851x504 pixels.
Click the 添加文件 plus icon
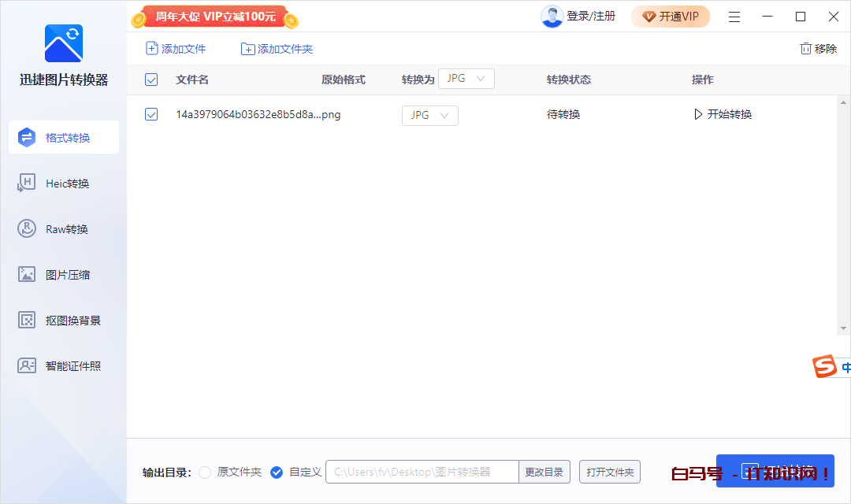pos(152,49)
